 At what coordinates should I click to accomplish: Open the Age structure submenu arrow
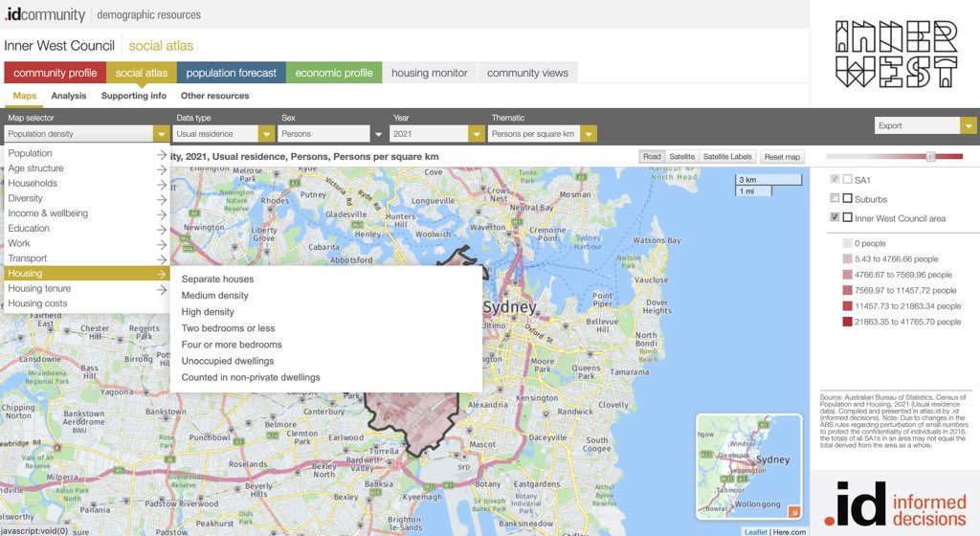161,168
